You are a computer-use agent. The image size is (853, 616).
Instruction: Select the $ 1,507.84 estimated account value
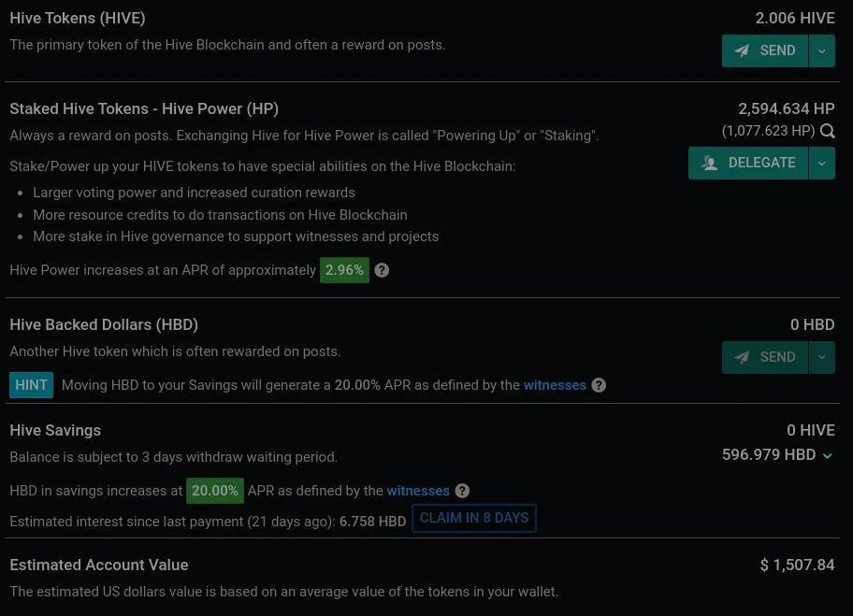coord(797,565)
